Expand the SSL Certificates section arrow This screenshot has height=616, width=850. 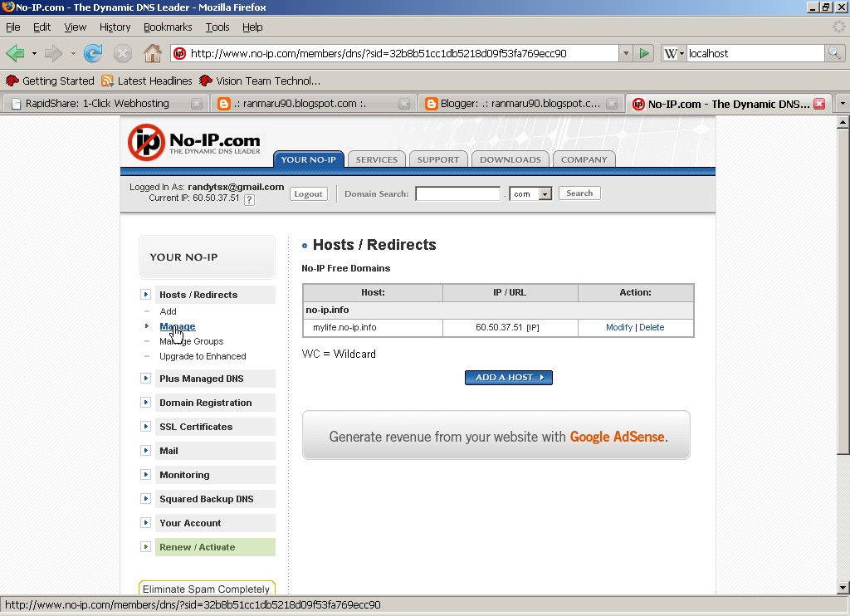[x=145, y=427]
